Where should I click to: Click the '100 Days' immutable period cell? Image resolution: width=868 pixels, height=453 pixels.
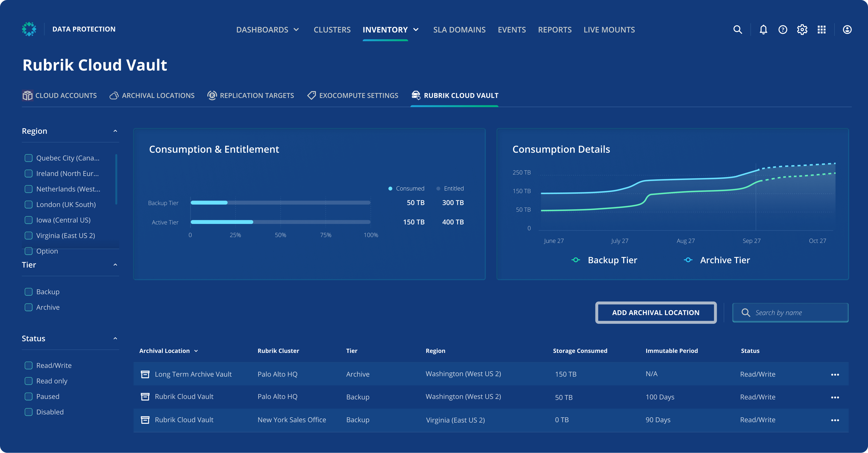(x=660, y=397)
